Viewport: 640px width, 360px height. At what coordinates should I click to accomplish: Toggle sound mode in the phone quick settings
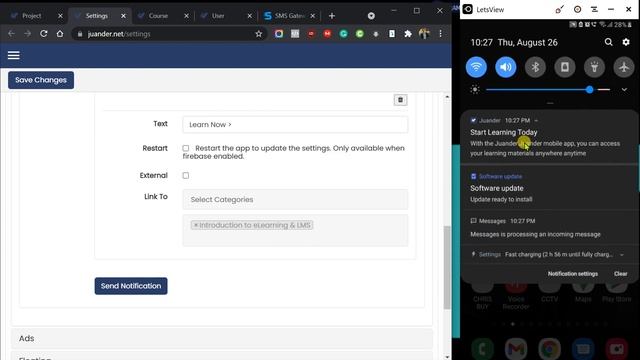(506, 67)
